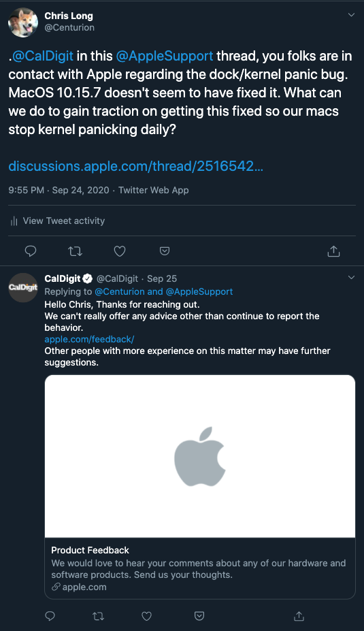
Task: Open the discussions.apple.com thread link
Action: tap(136, 166)
